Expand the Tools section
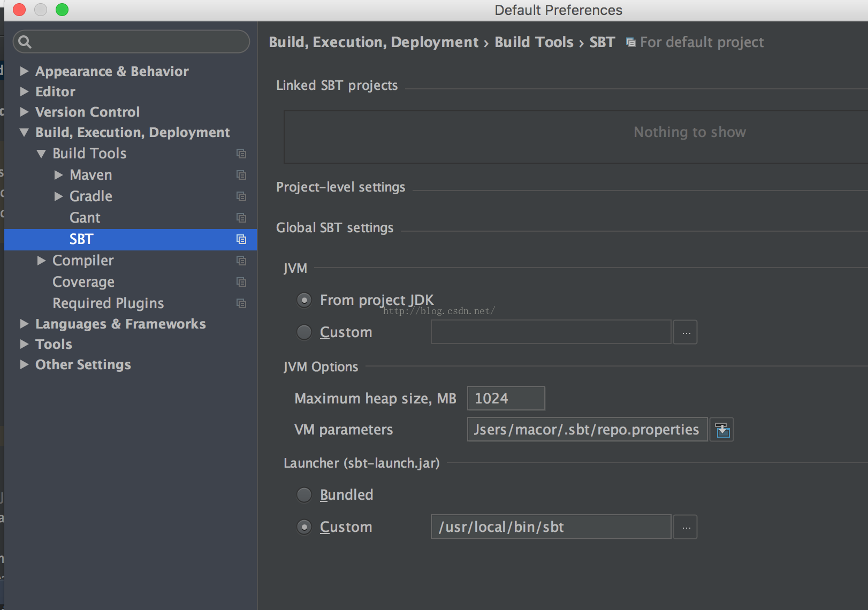Image resolution: width=868 pixels, height=610 pixels. tap(24, 344)
